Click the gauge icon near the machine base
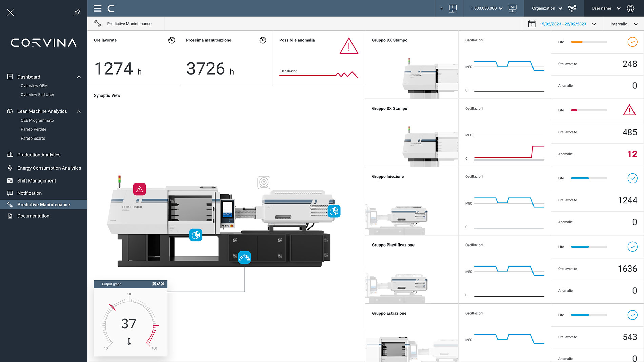This screenshot has width=644, height=362. [x=245, y=257]
